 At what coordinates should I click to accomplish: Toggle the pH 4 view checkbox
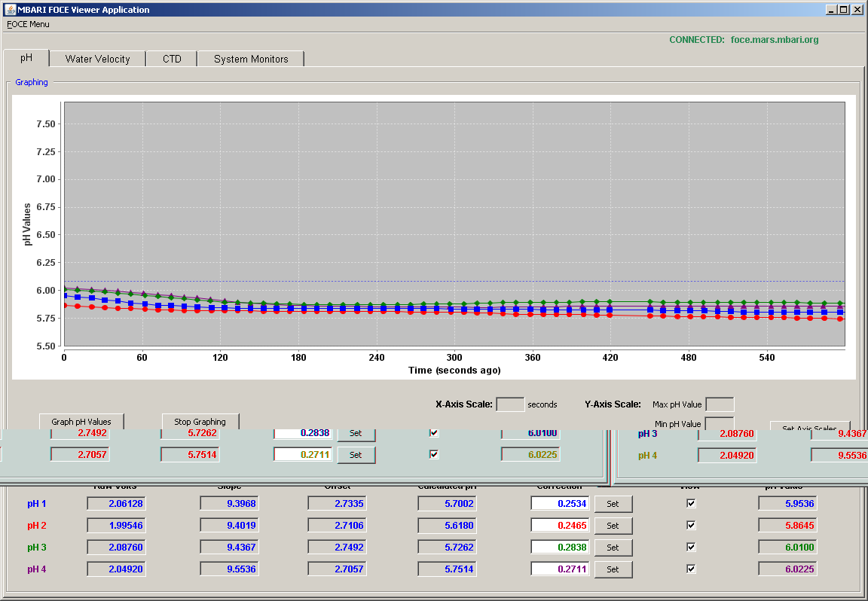691,569
